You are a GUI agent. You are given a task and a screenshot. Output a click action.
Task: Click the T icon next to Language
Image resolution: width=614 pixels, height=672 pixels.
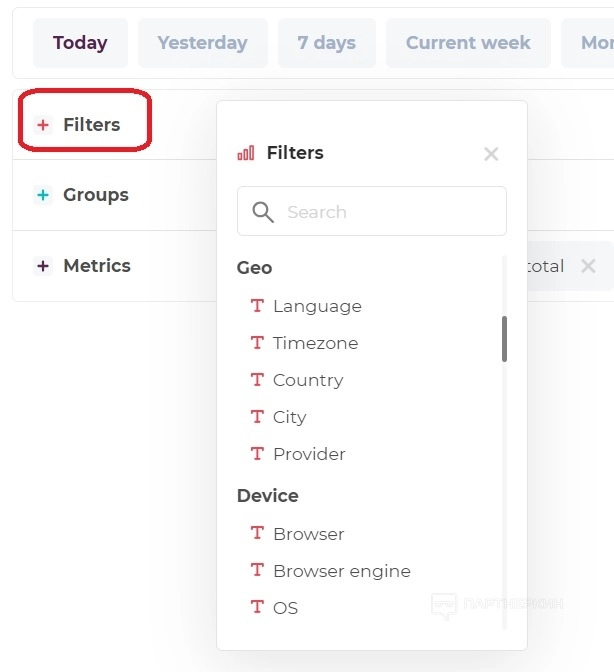(x=257, y=306)
